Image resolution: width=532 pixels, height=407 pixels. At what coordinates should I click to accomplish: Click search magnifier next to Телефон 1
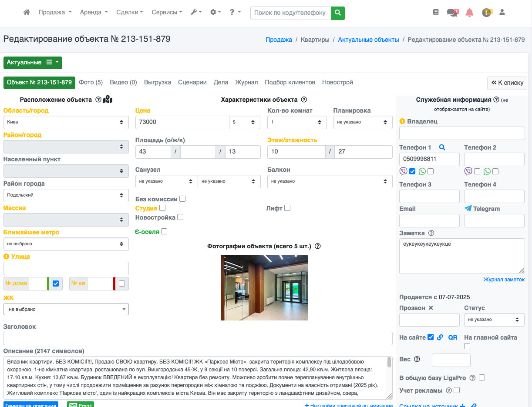(442, 147)
